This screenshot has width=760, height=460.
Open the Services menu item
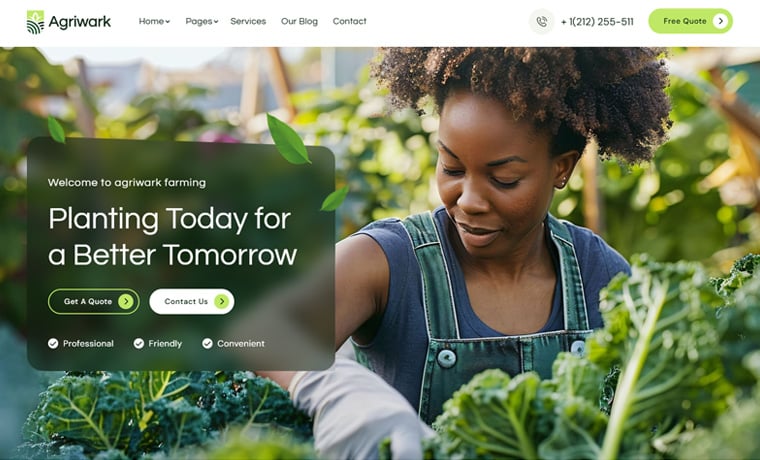pyautogui.click(x=248, y=21)
